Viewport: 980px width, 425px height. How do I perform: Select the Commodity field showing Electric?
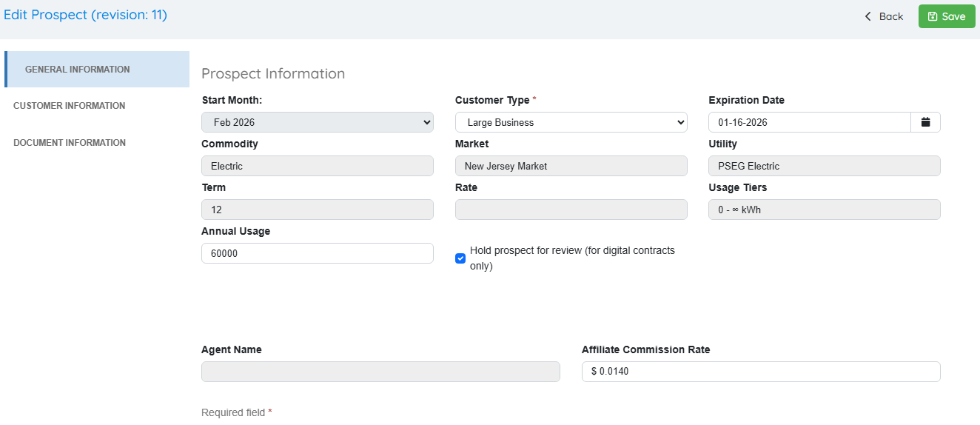pyautogui.click(x=318, y=166)
